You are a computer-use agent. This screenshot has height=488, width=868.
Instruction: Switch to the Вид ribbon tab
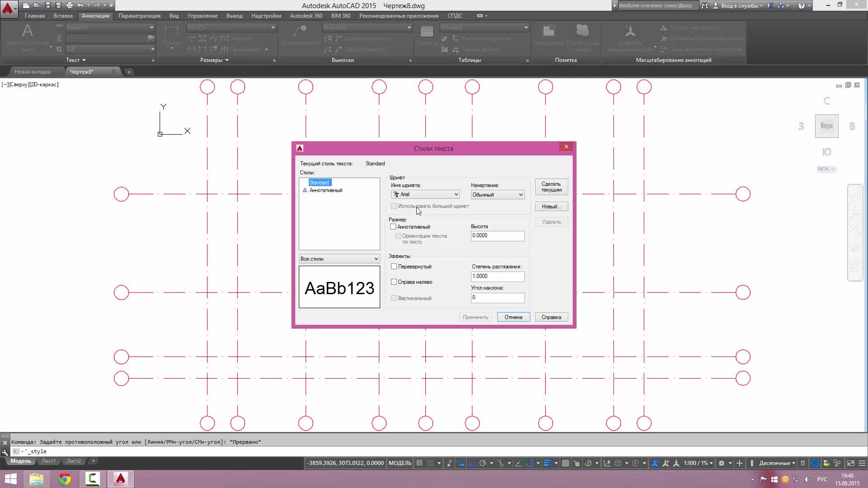tap(174, 16)
